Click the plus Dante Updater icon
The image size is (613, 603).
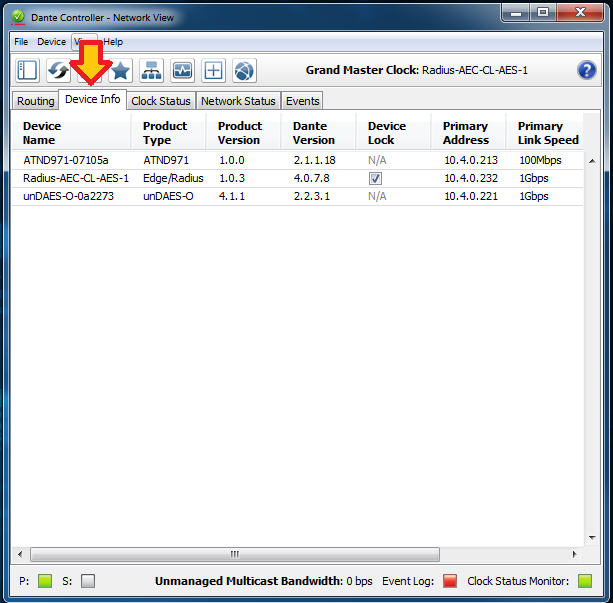[x=213, y=71]
